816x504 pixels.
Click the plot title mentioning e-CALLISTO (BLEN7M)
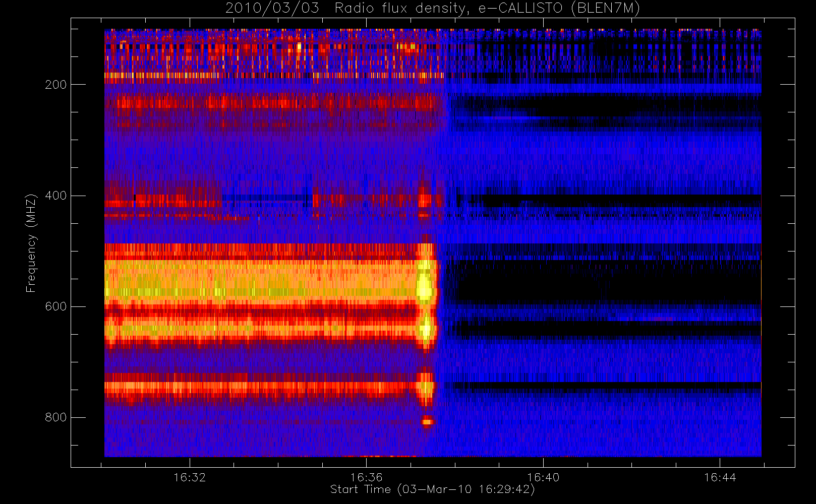(x=432, y=8)
